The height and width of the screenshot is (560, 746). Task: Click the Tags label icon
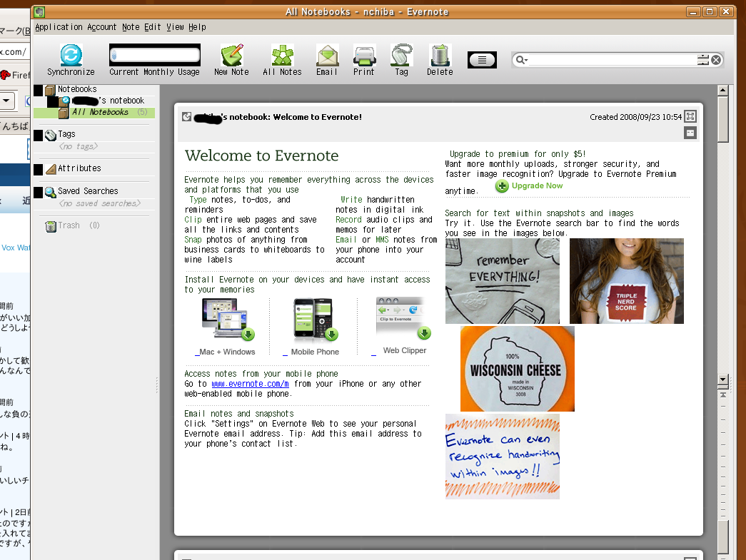51,135
